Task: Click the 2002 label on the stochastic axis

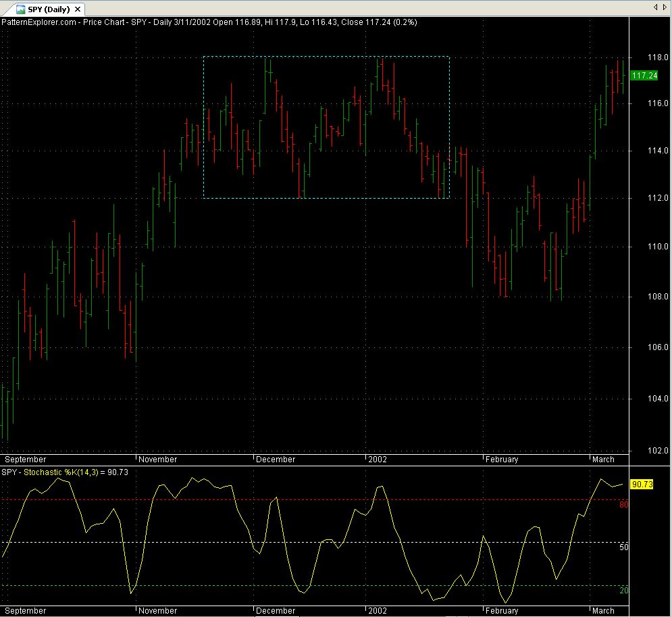Action: pyautogui.click(x=378, y=611)
